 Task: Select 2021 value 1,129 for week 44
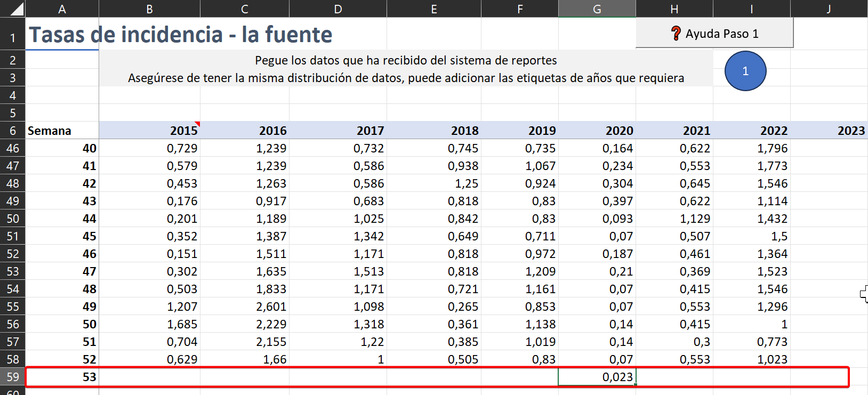pyautogui.click(x=674, y=219)
